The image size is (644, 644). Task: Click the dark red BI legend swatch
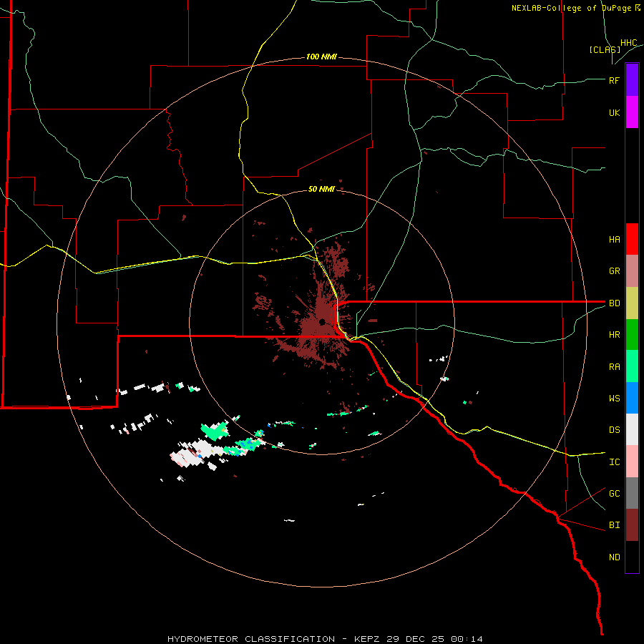pyautogui.click(x=632, y=525)
